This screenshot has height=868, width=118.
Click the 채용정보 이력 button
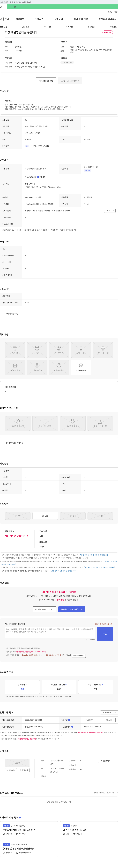coord(106,761)
